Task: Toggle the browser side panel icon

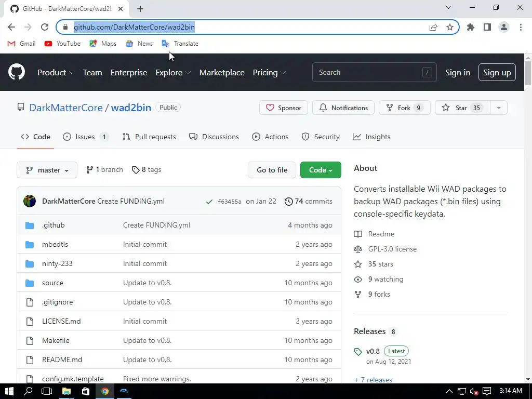Action: pyautogui.click(x=487, y=27)
